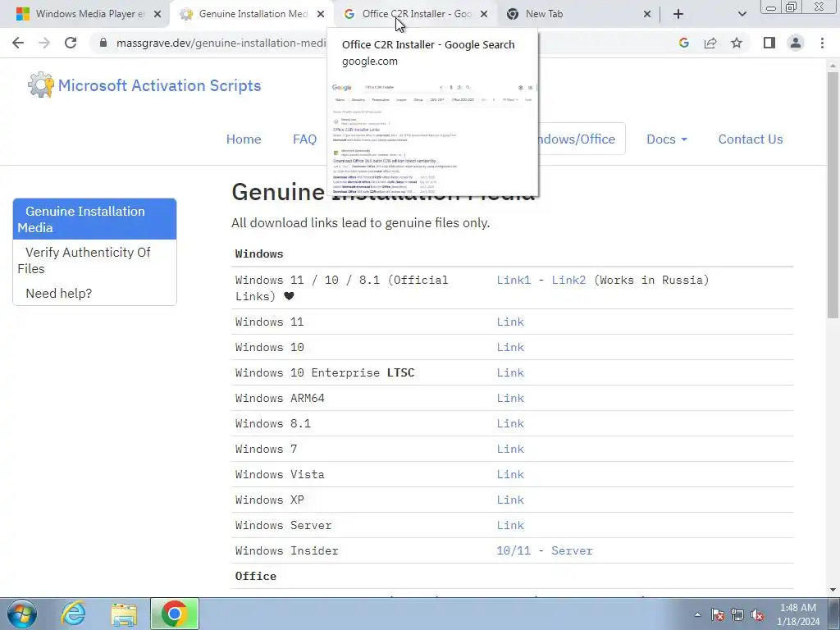Bookmark this page with the star icon
Viewport: 840px width, 630px height.
point(737,43)
